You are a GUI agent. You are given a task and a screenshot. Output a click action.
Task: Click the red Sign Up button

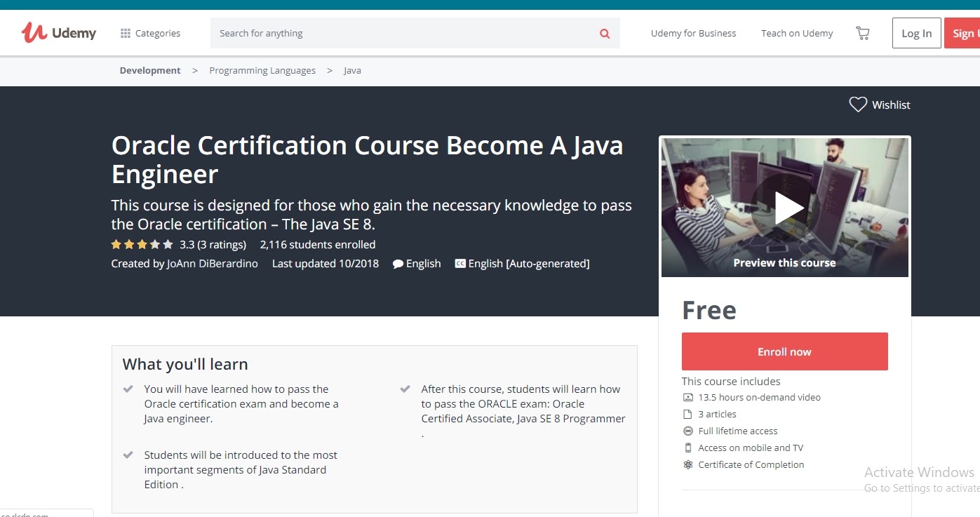tap(962, 33)
